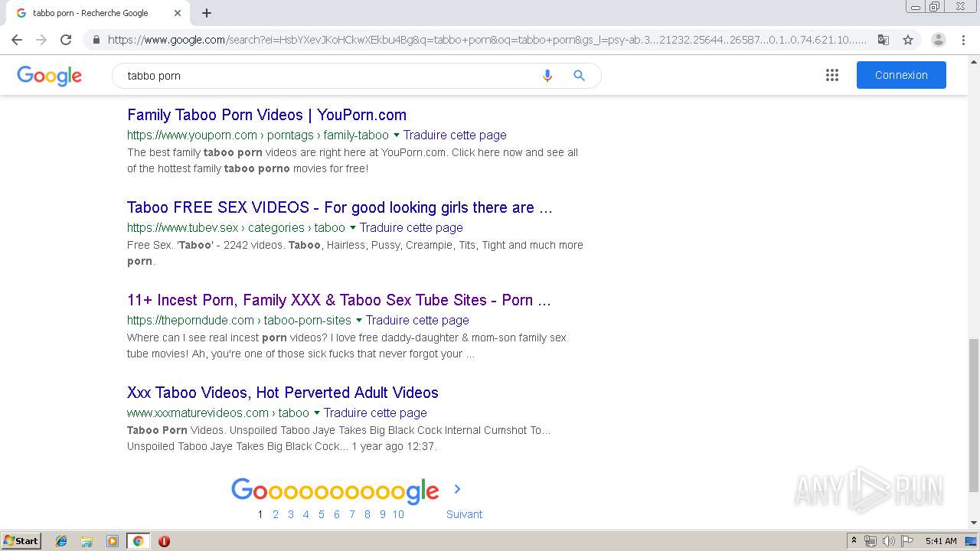Translate the youporn.com result page
980x551 pixels.
click(455, 135)
